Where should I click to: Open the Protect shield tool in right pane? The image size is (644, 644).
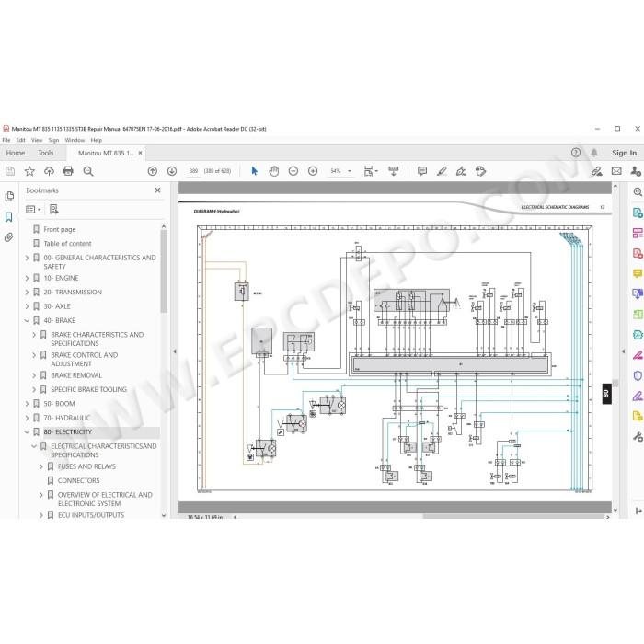point(638,375)
